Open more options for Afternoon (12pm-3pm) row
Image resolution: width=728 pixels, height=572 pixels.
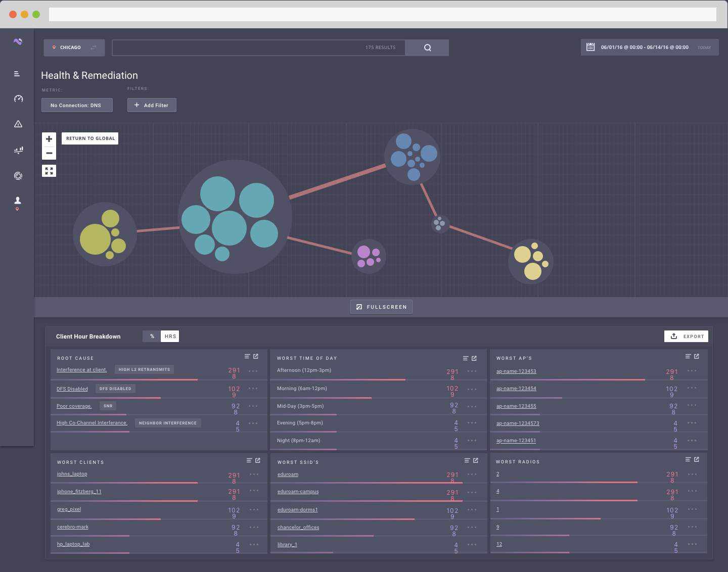(x=472, y=371)
